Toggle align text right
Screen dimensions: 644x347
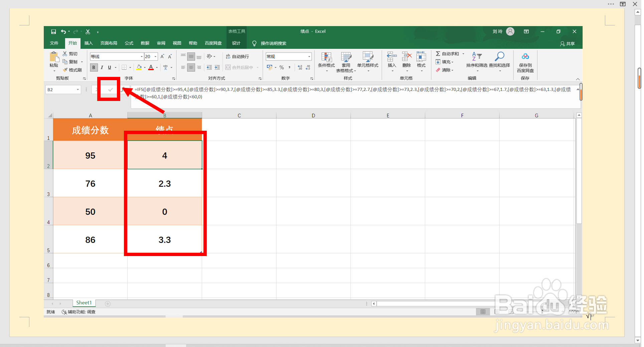pyautogui.click(x=199, y=68)
